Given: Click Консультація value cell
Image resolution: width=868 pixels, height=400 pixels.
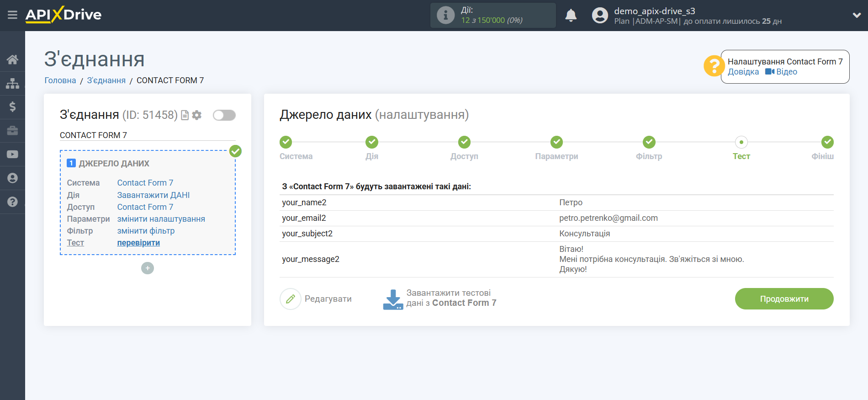Looking at the screenshot, I should coord(585,234).
